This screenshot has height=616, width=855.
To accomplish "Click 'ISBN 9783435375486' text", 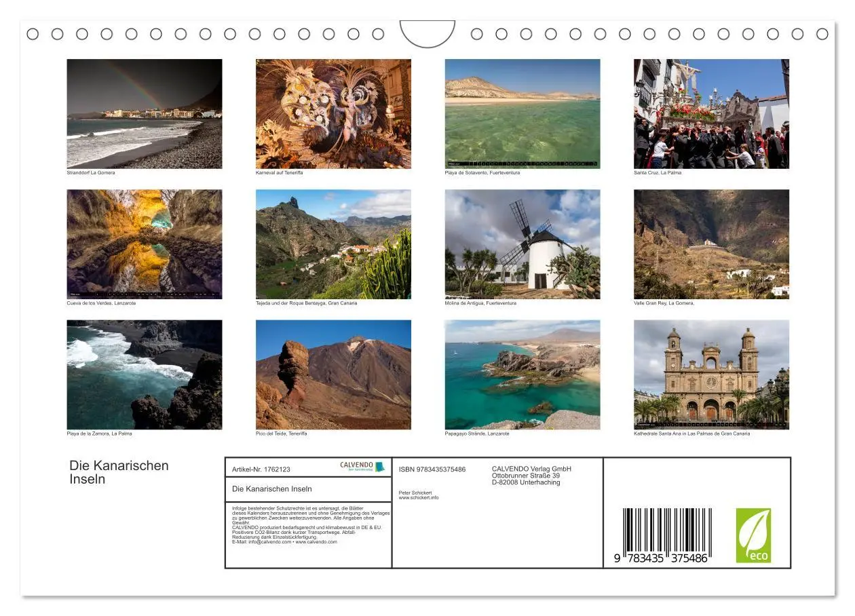I will pyautogui.click(x=432, y=469).
